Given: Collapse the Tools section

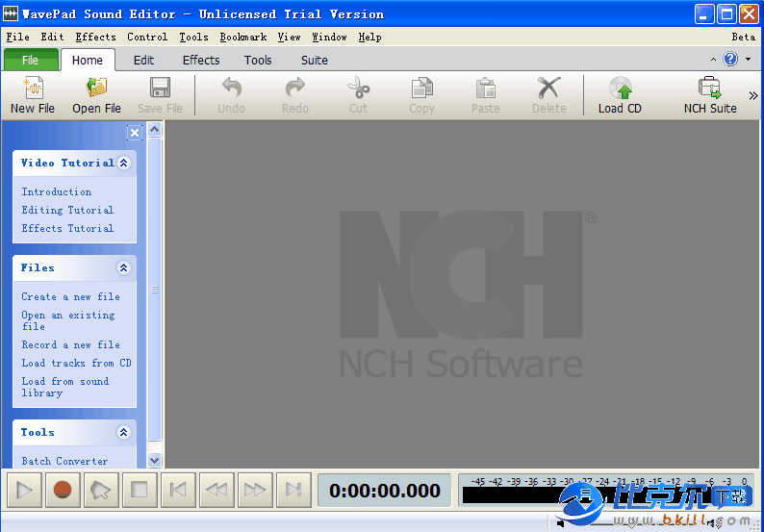Looking at the screenshot, I should coord(124,432).
